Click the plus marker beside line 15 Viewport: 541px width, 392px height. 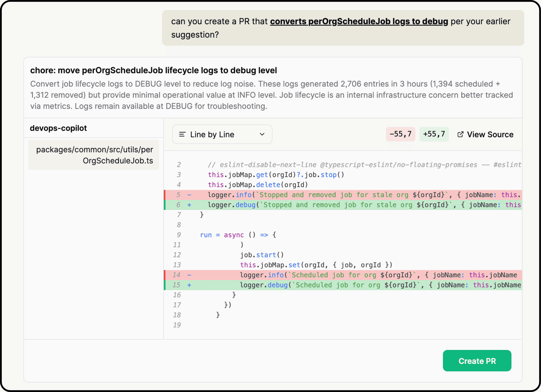coord(189,285)
